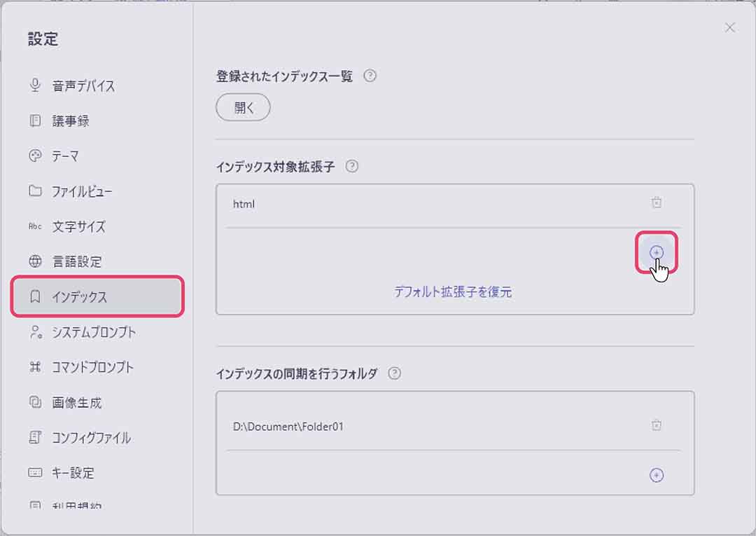Add a new index target extension
The height and width of the screenshot is (536, 756).
[657, 252]
